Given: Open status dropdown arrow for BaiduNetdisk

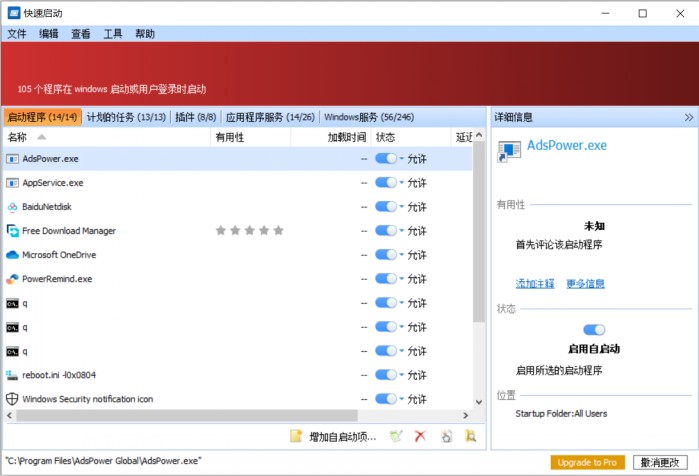Looking at the screenshot, I should click(402, 207).
